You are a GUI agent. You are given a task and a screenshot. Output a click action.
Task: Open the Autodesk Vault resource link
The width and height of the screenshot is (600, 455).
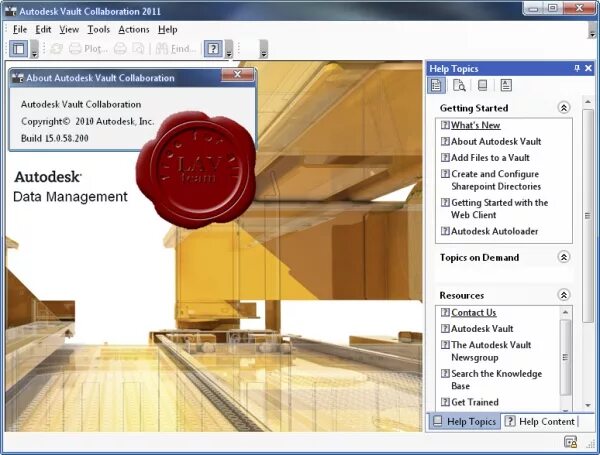pos(482,328)
